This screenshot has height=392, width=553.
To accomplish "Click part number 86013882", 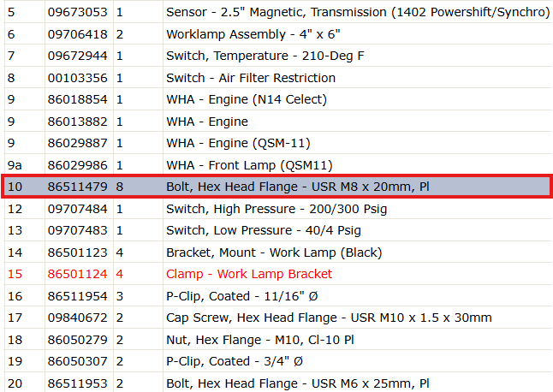I will pos(78,122).
